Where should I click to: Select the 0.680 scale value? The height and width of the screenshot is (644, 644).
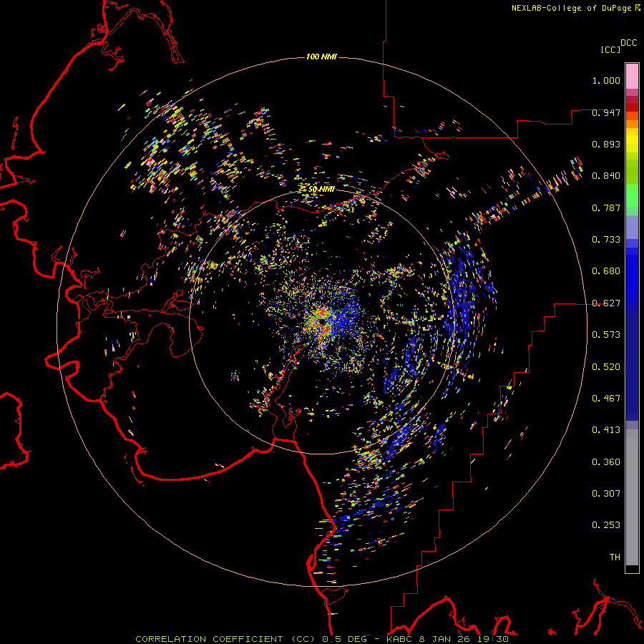606,271
